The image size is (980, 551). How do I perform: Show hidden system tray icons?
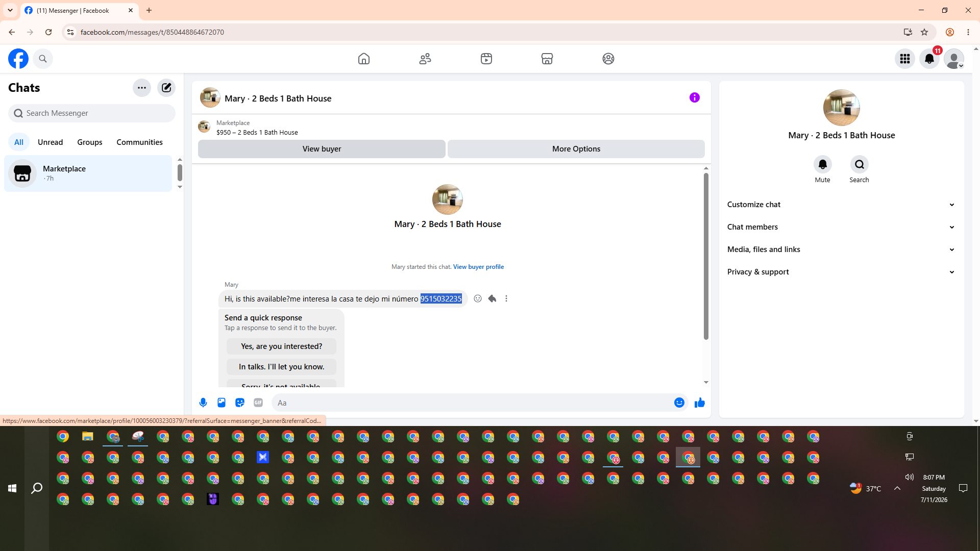[897, 488]
